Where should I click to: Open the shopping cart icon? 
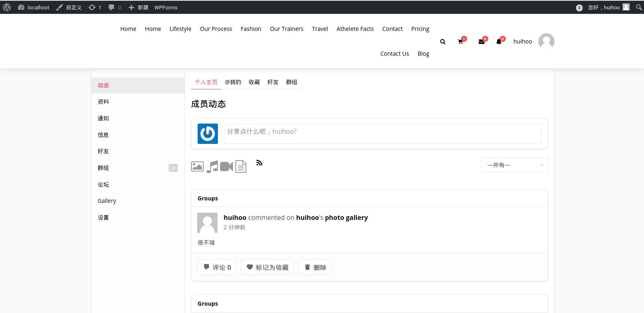click(460, 41)
